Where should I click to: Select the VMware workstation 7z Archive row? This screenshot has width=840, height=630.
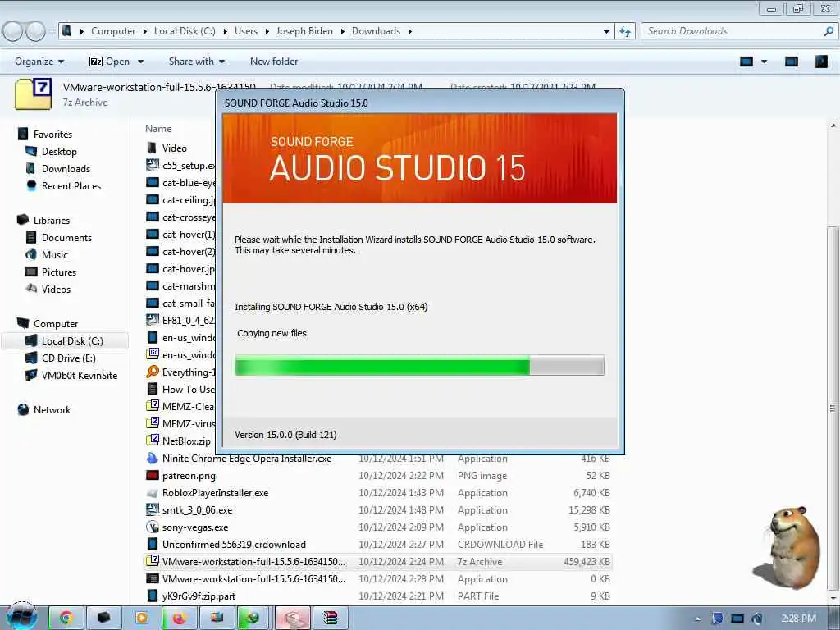tap(377, 561)
